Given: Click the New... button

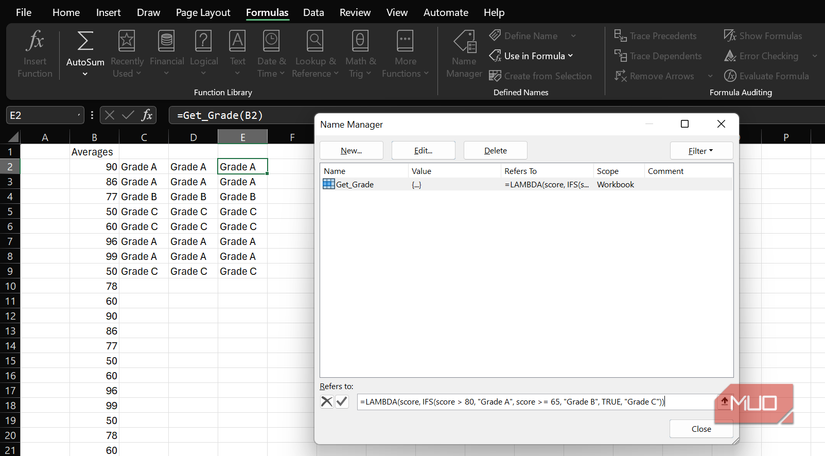Looking at the screenshot, I should pos(351,151).
